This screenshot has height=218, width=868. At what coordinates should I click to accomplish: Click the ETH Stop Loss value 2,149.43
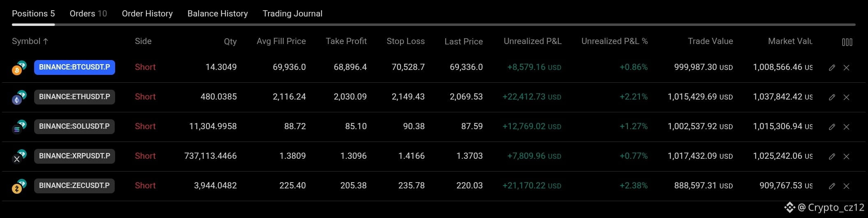pos(408,97)
